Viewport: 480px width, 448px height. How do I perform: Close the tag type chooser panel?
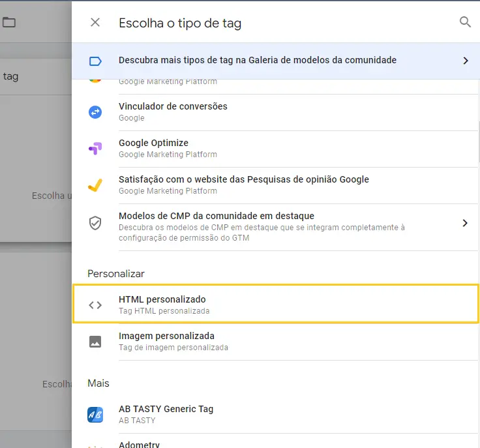tap(95, 22)
